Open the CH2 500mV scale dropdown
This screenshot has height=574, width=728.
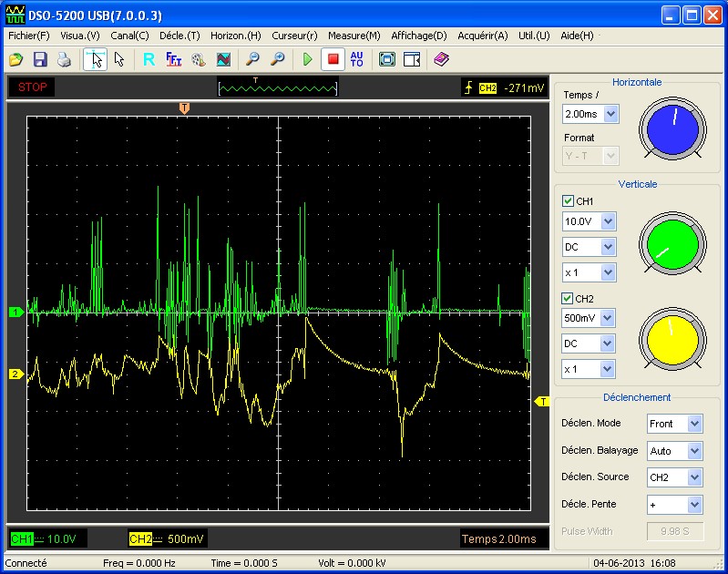[x=589, y=318]
